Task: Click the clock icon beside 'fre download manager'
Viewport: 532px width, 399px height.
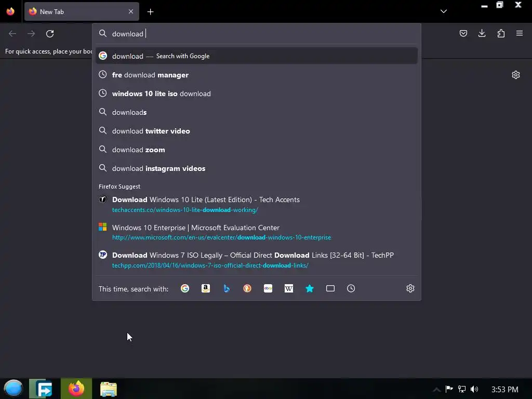Action: (103, 74)
